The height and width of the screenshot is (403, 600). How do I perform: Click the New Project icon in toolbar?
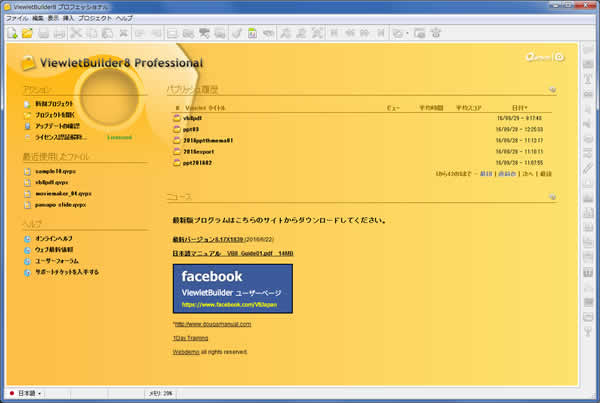click(11, 33)
